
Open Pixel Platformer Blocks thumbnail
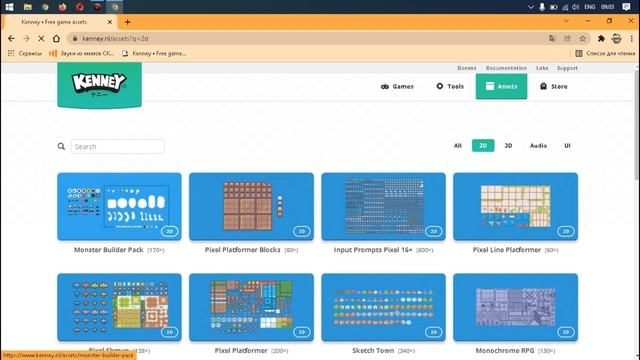(251, 206)
